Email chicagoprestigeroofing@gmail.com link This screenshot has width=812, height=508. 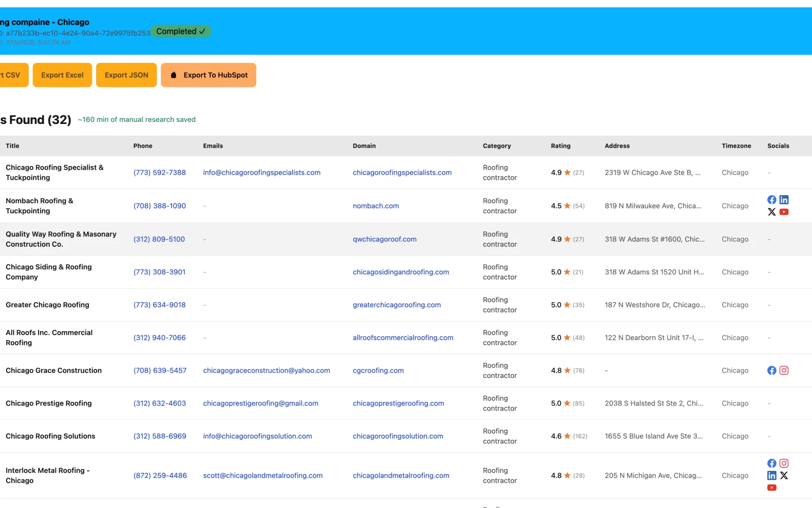(261, 403)
